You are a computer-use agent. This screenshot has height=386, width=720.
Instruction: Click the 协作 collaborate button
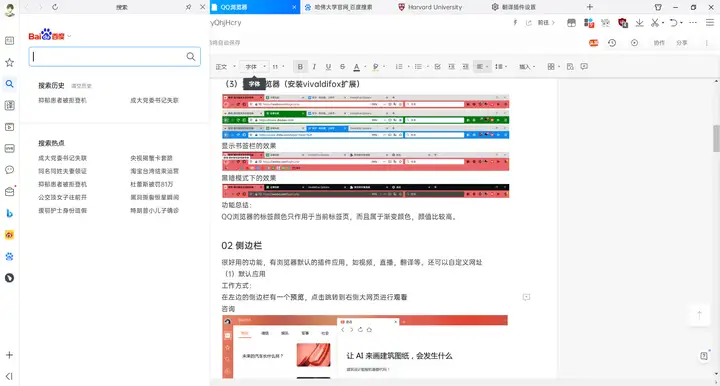click(x=659, y=43)
